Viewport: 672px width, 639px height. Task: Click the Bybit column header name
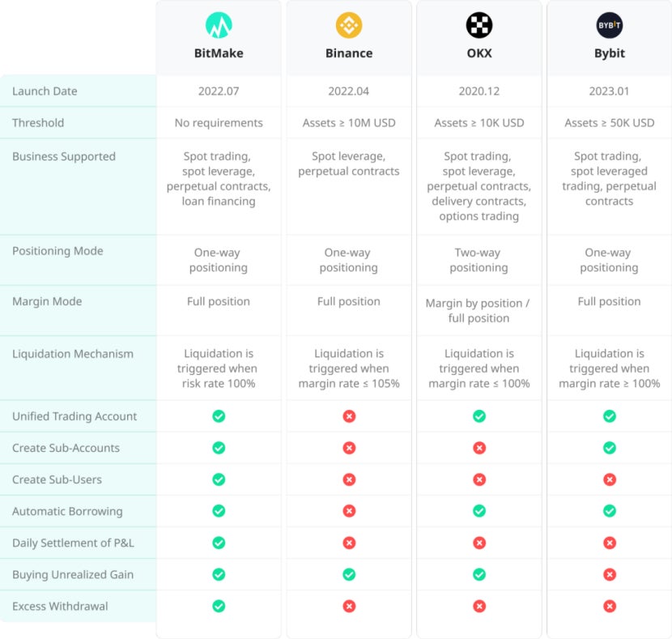(610, 53)
